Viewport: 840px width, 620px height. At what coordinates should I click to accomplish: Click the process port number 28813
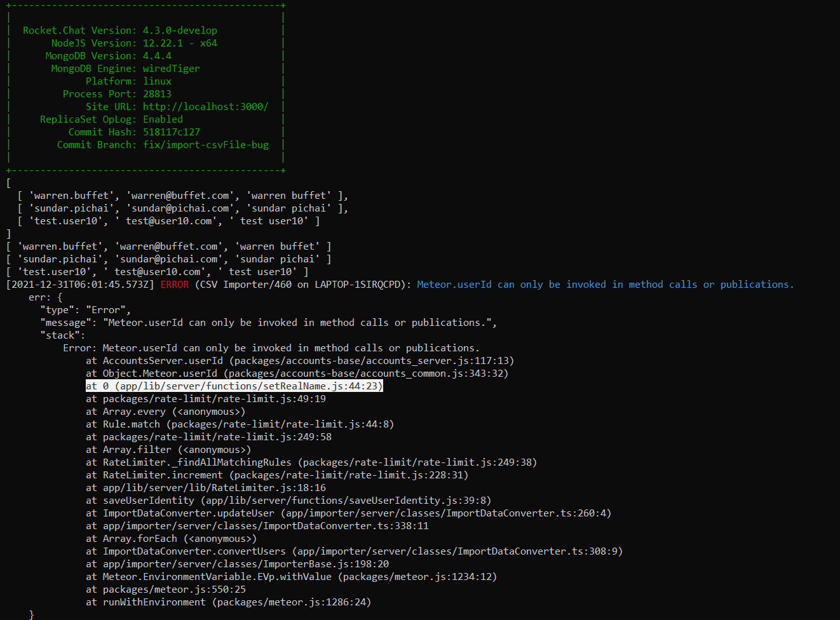[157, 94]
